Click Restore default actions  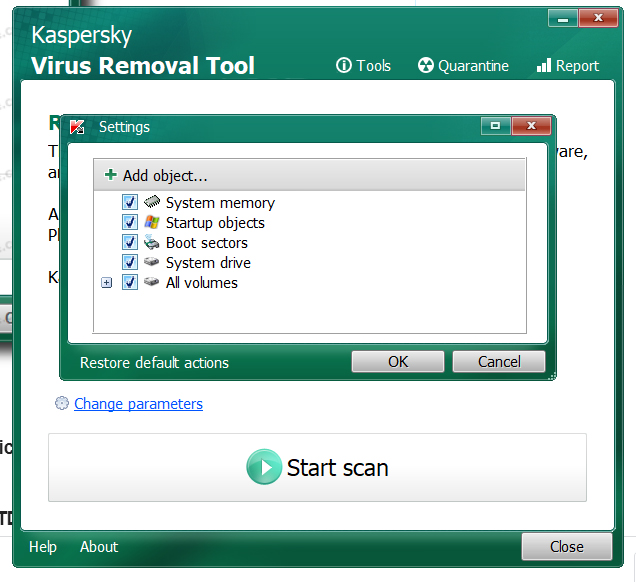pos(155,363)
